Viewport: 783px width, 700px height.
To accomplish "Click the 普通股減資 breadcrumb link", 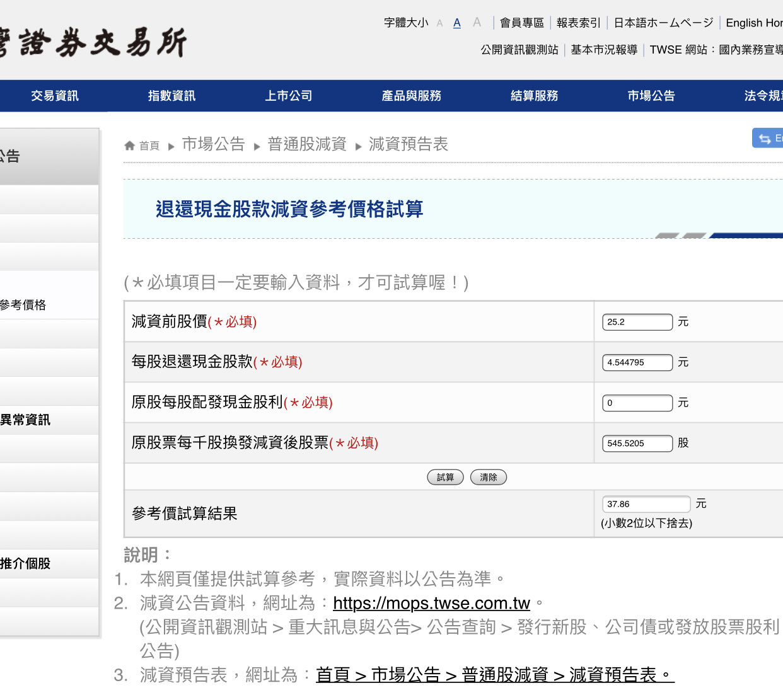I will tap(307, 144).
